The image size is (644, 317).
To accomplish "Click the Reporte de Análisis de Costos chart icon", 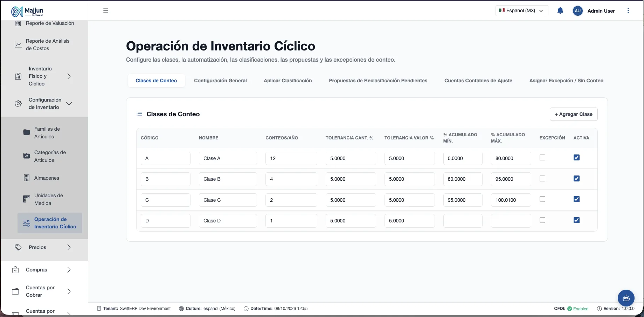I will 18,44.
